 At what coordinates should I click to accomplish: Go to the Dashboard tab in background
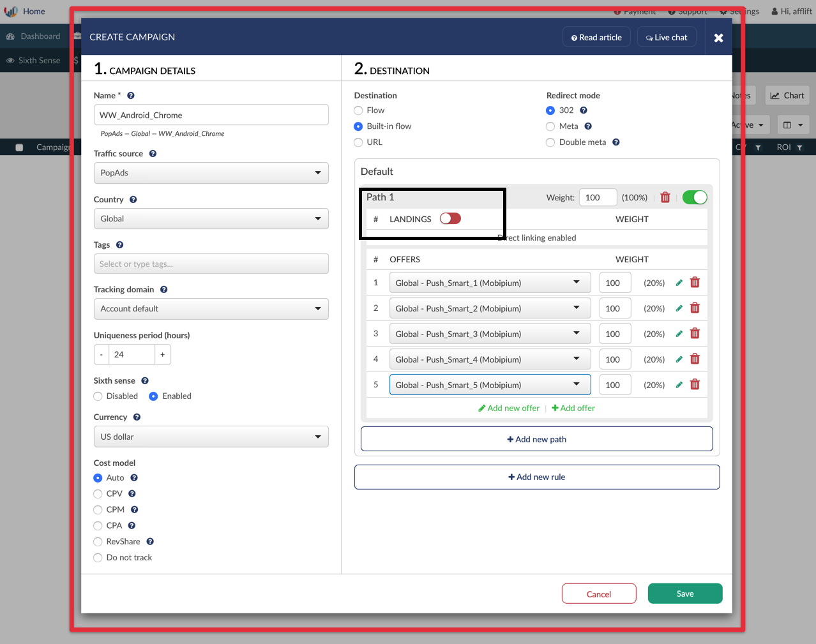tap(33, 36)
